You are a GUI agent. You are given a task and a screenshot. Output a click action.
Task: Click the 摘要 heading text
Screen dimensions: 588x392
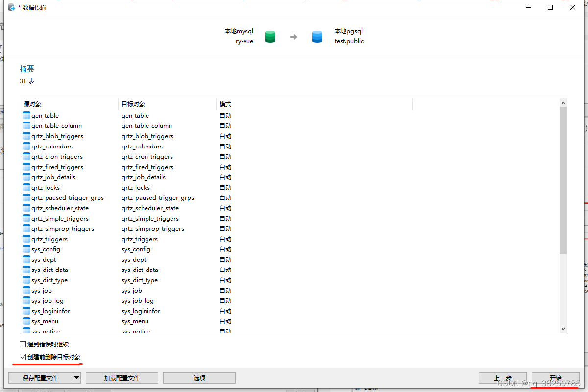[27, 69]
